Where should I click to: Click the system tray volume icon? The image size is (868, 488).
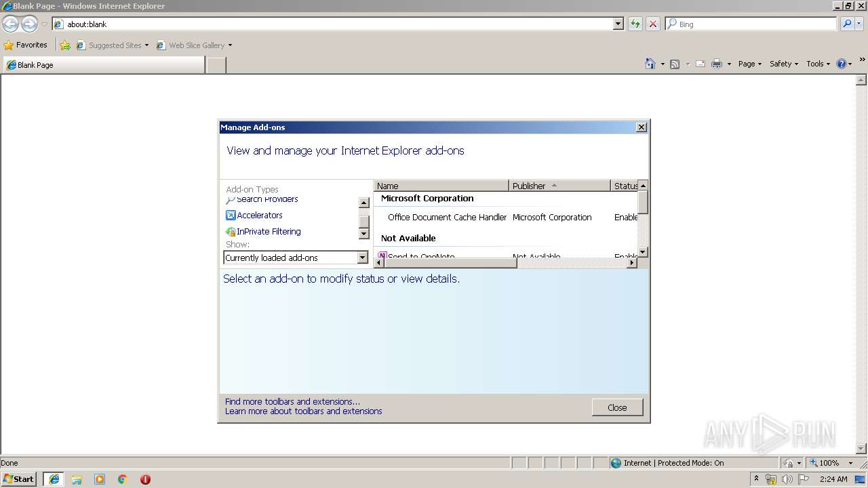[x=787, y=479]
